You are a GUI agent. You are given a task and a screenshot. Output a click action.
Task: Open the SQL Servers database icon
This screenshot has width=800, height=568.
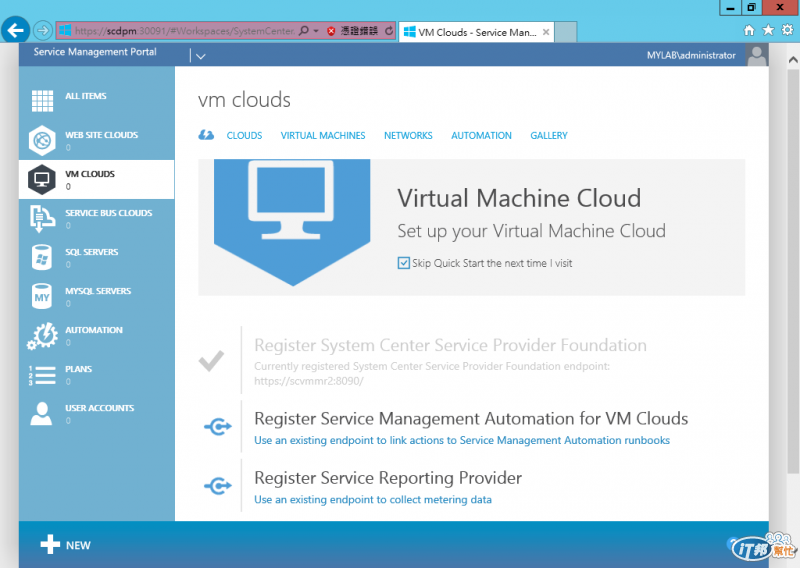(42, 257)
